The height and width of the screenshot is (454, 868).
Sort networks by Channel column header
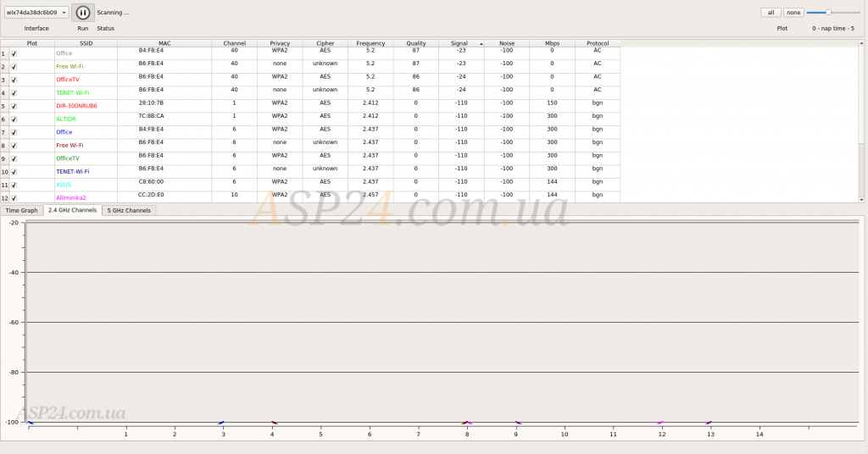point(235,43)
